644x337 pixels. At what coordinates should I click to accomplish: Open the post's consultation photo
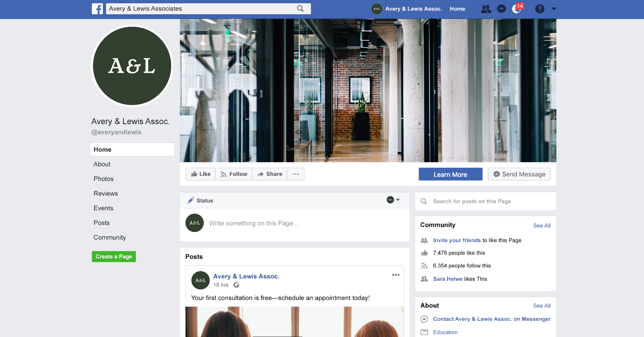tap(295, 322)
